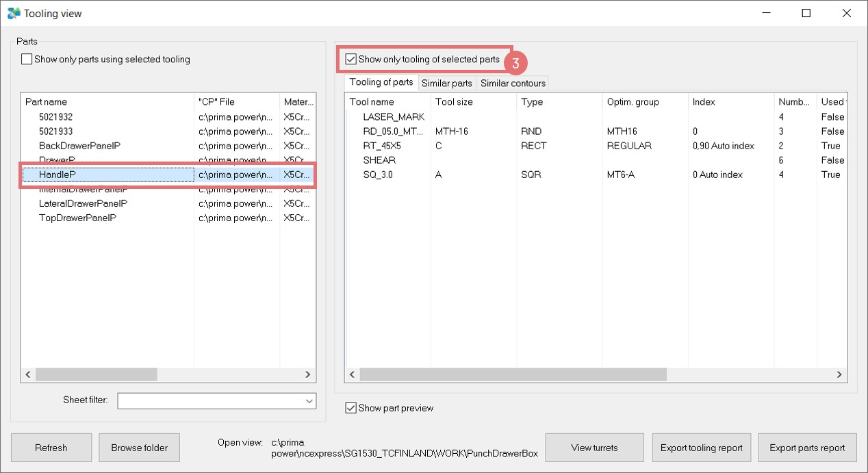Viewport: 868px width, 473px height.
Task: Open the Similar contours tab
Action: click(513, 84)
